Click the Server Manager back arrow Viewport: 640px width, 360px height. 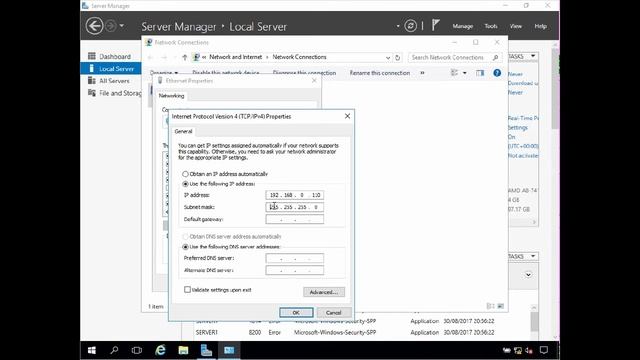point(94,26)
